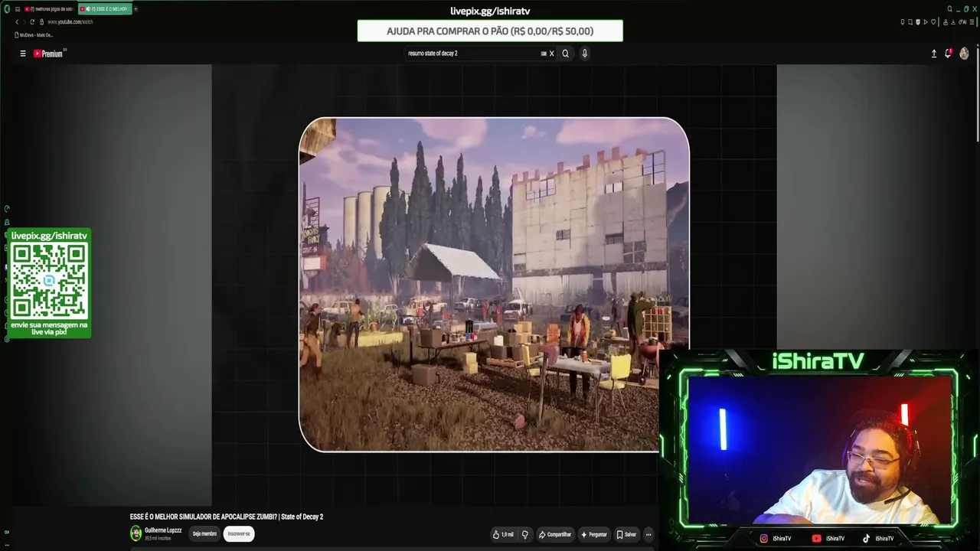Screen dimensions: 980x551
Task: Click the shield icon in browser toolbar
Action: point(918,22)
